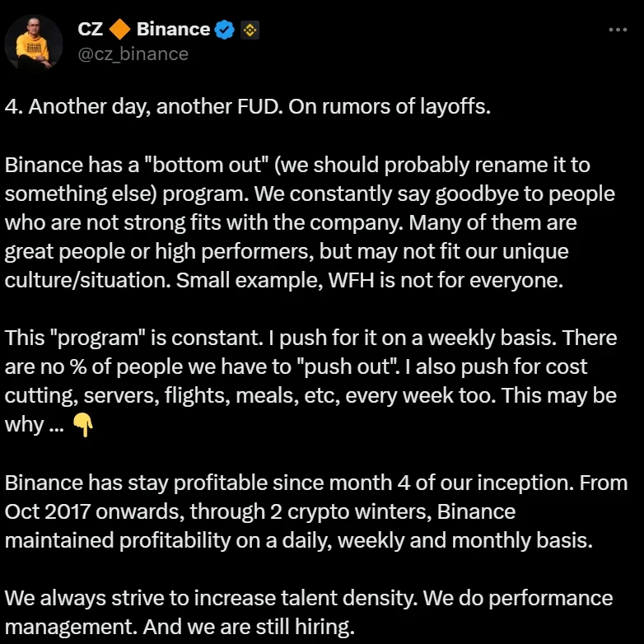Click the line starting 'This "program" is constant'
Image resolution: width=644 pixels, height=644 pixels.
pos(311,338)
